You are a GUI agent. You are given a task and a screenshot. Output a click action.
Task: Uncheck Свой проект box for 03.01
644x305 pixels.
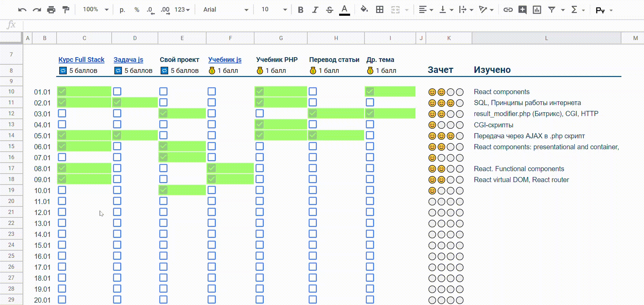(163, 113)
